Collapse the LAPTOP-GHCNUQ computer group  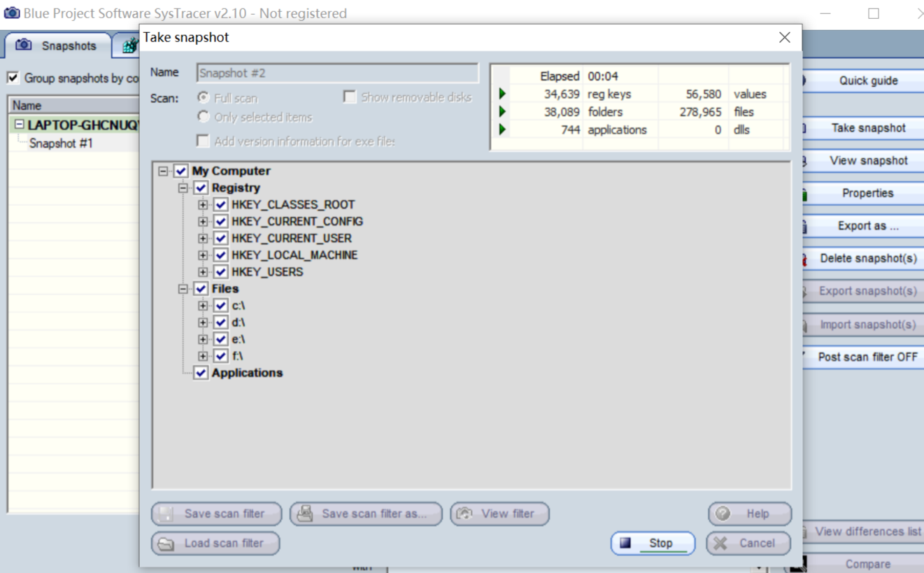click(20, 125)
